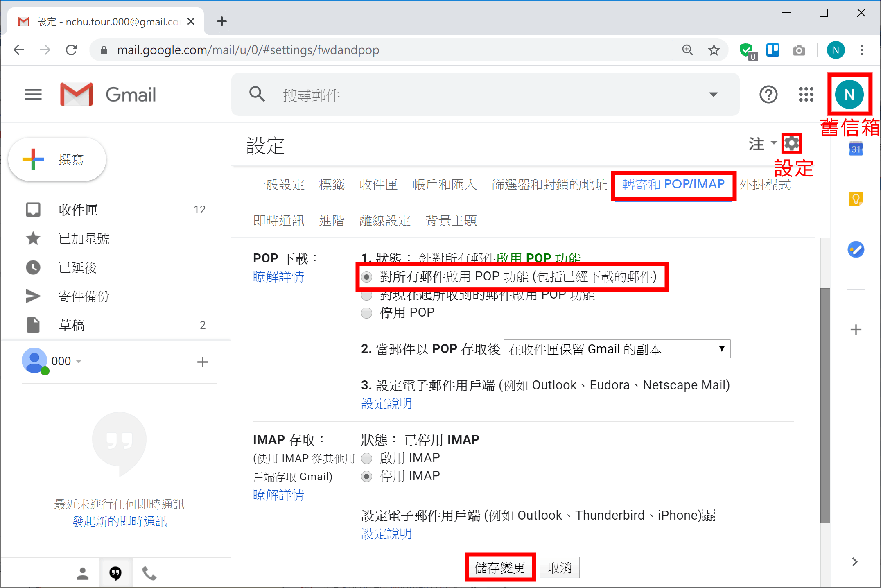Hide the side panel using bottom arrow
The width and height of the screenshot is (881, 588).
coord(855,562)
